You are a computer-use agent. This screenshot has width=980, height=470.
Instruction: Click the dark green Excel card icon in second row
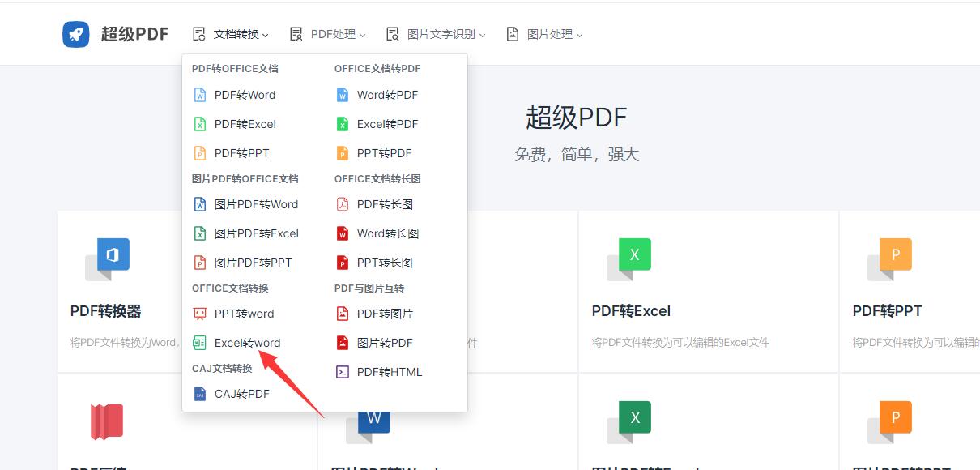click(x=629, y=421)
